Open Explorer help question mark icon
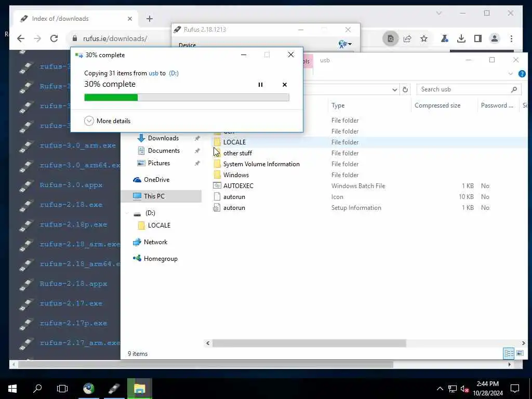 point(522,74)
